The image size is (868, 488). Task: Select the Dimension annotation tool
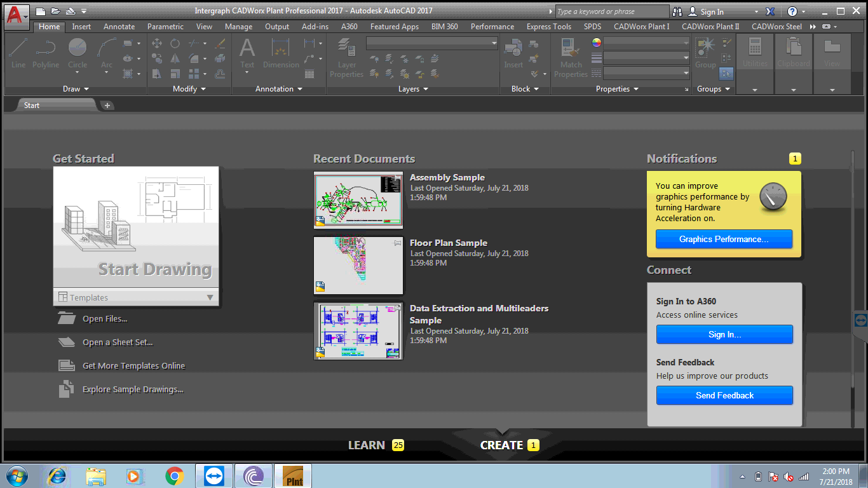(x=281, y=53)
